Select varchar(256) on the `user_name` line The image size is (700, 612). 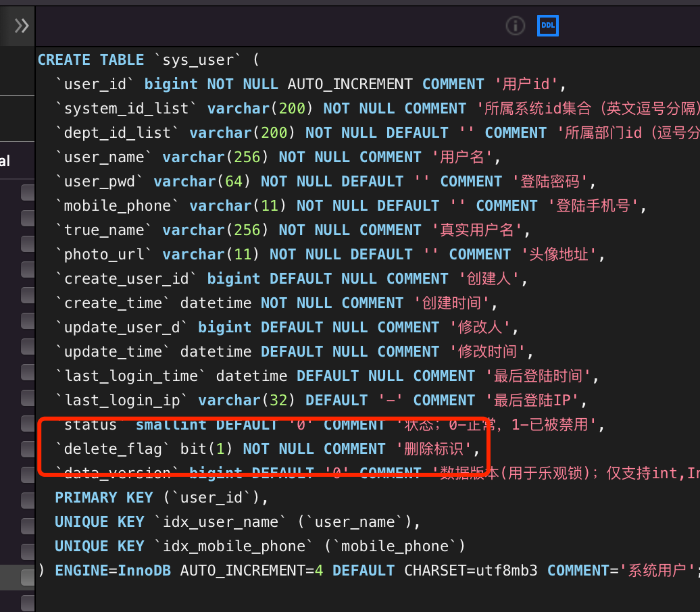click(x=215, y=157)
